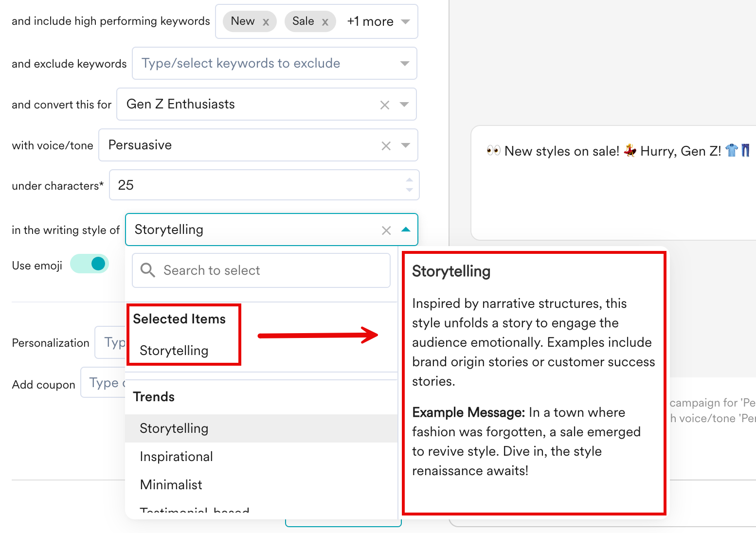Image resolution: width=756 pixels, height=533 pixels.
Task: Remove the "New" keyword chip
Action: point(266,22)
